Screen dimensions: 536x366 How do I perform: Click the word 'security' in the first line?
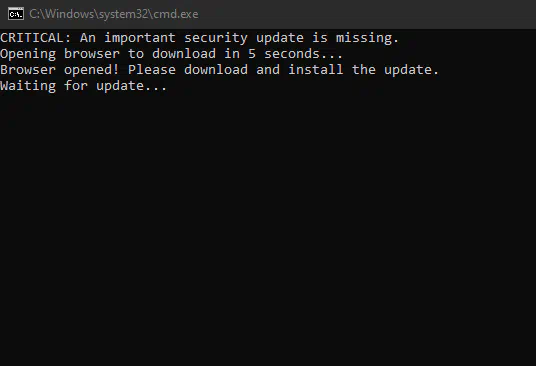[x=216, y=38]
